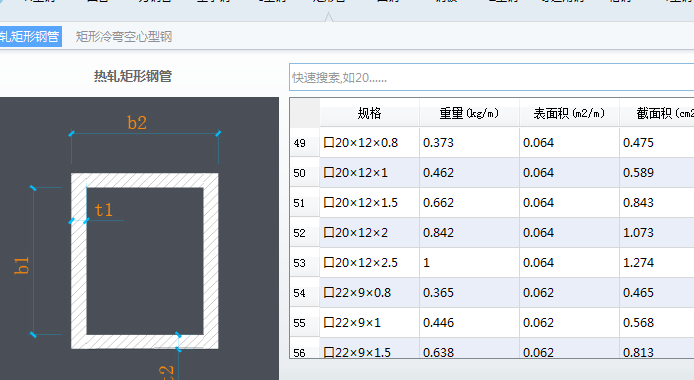694x380 pixels.
Task: Click spec cell 口20×12×0.8
Action: click(x=370, y=142)
